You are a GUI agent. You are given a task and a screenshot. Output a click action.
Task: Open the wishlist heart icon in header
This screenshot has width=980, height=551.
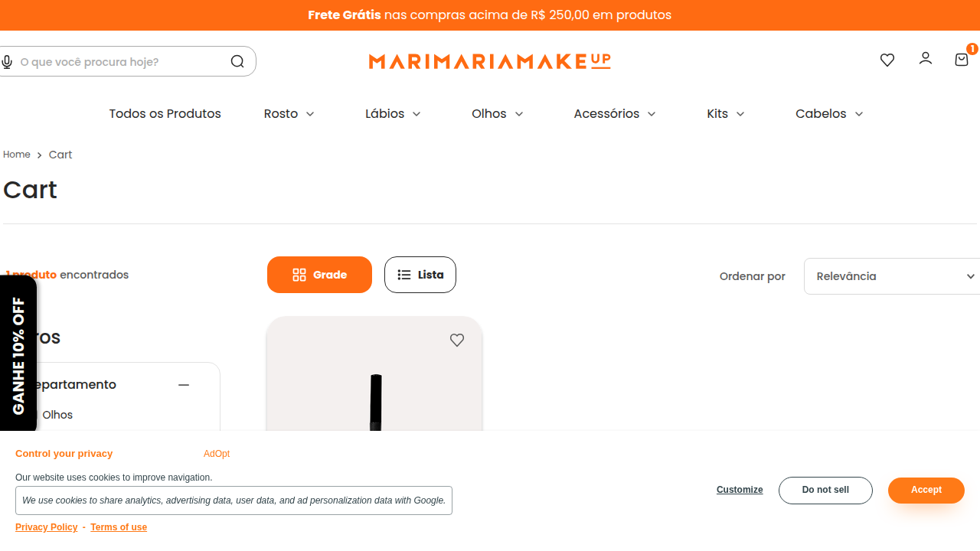point(887,60)
